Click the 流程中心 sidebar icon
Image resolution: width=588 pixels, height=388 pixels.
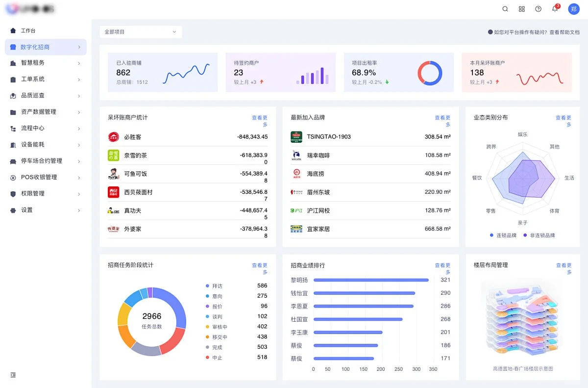13,128
